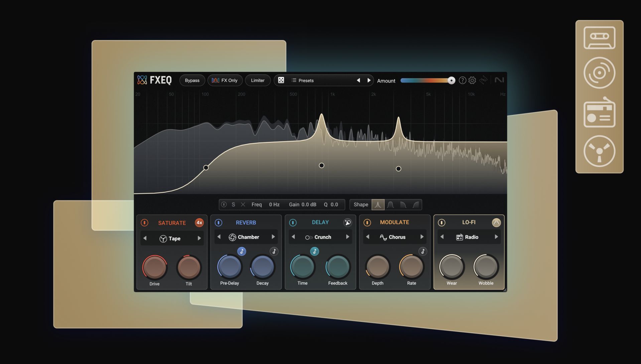Click Decay tempo sync note icon
The height and width of the screenshot is (364, 641).
[x=274, y=251]
